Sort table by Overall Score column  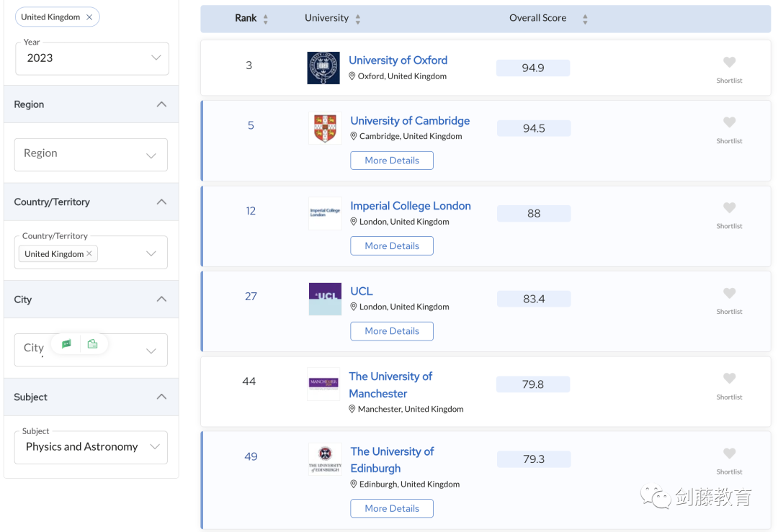click(585, 19)
